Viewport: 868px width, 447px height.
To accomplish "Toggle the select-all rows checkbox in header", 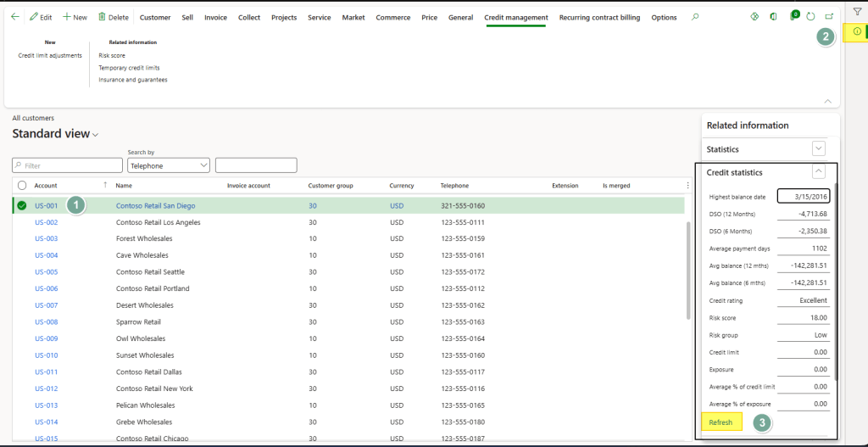I will point(22,185).
